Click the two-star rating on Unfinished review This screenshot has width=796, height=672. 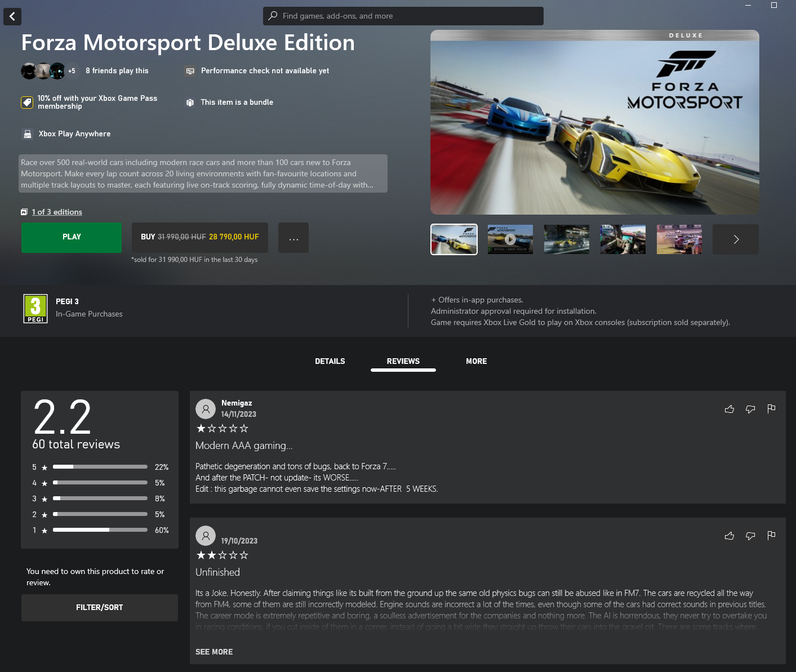pyautogui.click(x=222, y=555)
